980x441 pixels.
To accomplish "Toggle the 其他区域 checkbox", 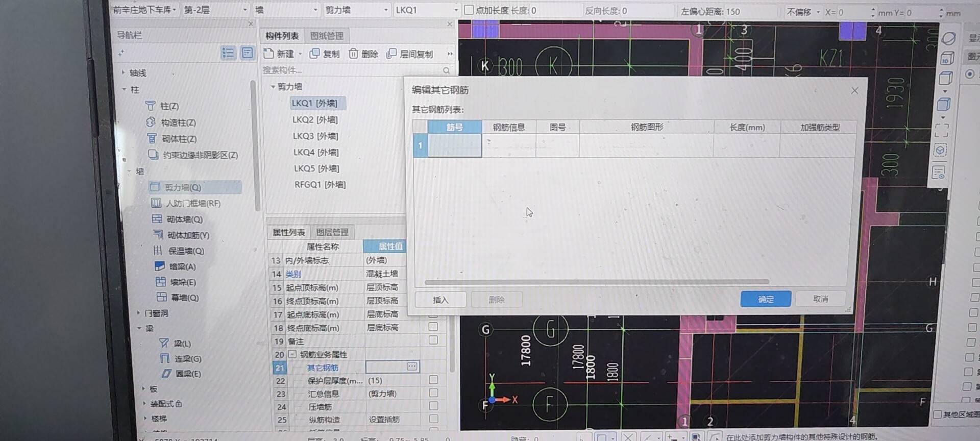I will [x=937, y=414].
